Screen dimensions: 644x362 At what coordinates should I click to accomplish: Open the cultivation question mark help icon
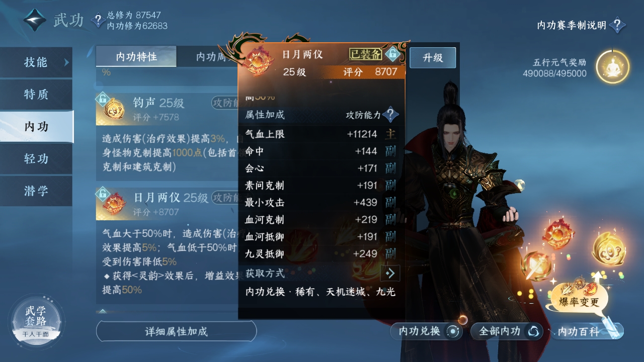pyautogui.click(x=98, y=21)
